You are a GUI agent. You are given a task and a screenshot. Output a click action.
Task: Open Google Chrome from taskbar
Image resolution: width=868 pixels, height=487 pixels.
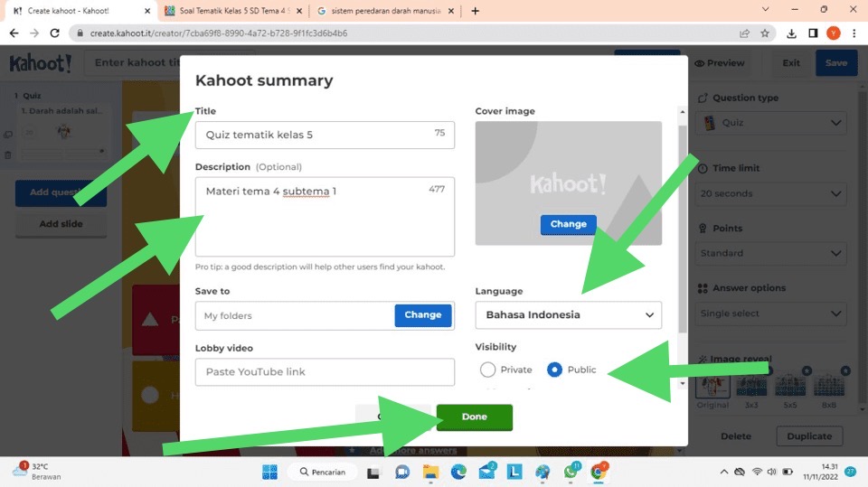[599, 472]
